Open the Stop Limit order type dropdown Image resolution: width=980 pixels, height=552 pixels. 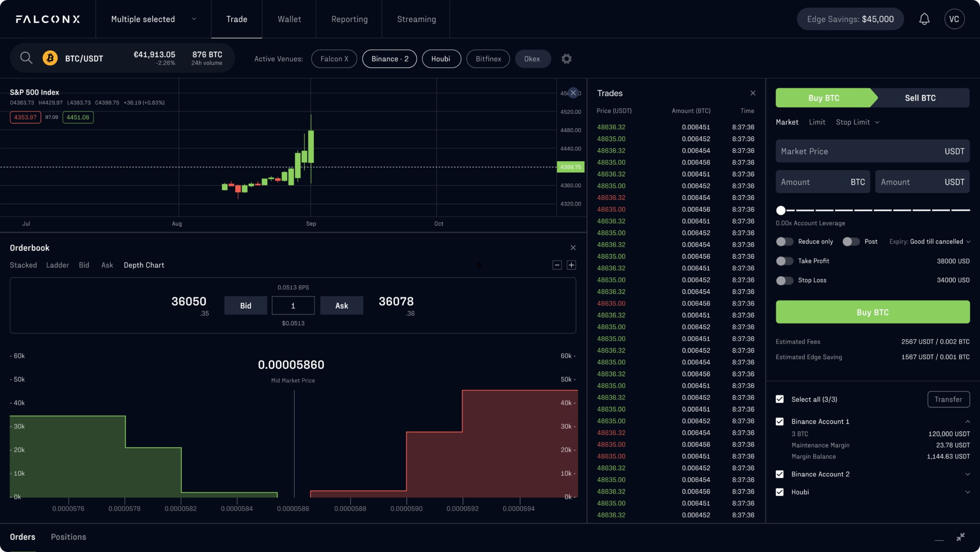(857, 122)
